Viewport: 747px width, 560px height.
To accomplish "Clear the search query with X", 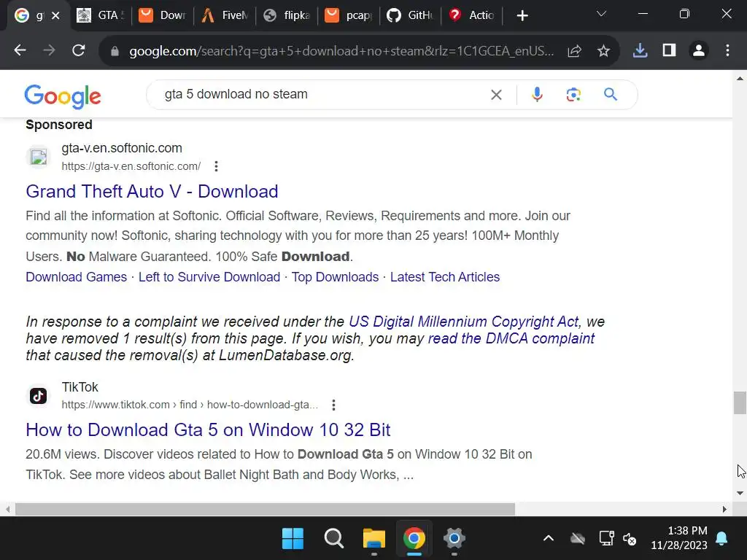I will (x=496, y=95).
